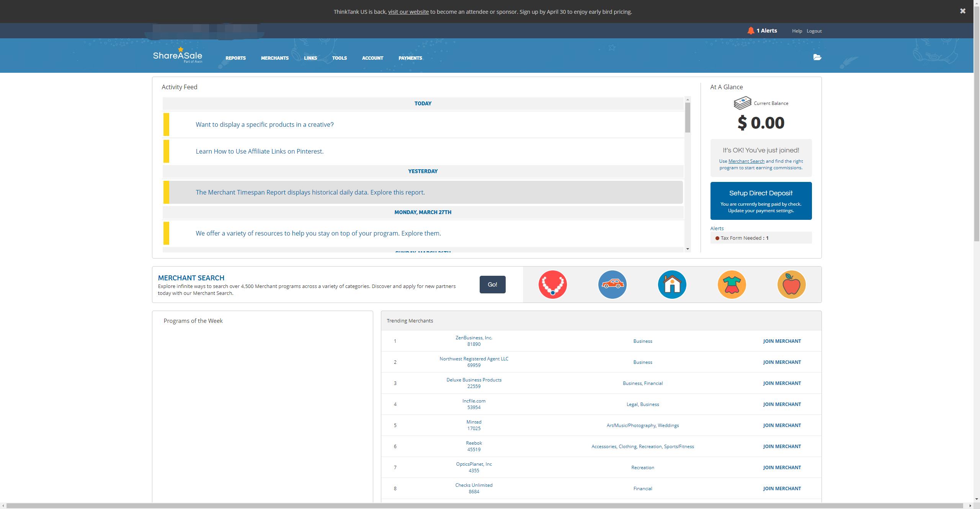Screen dimensions: 980x509
Task: Click Activity Feed scroll up arrow
Action: tap(688, 99)
